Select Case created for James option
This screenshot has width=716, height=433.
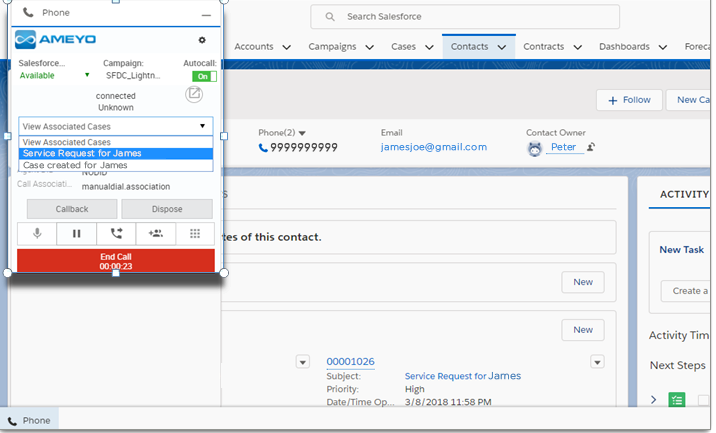tap(116, 165)
